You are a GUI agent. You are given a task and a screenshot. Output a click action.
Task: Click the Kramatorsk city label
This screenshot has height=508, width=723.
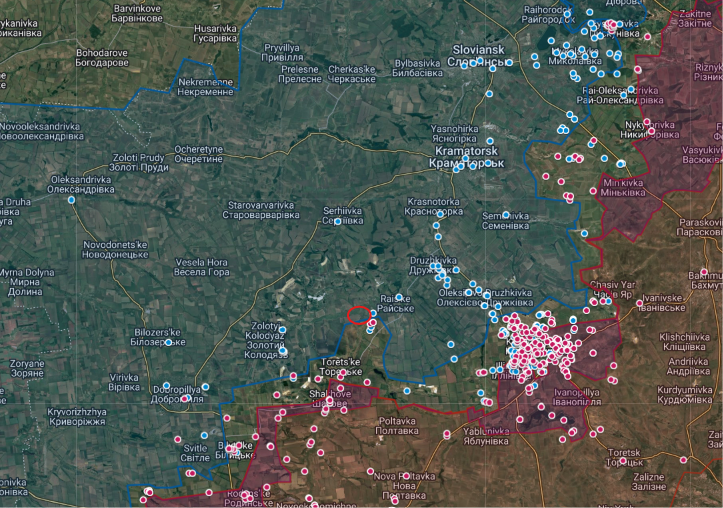(x=467, y=157)
